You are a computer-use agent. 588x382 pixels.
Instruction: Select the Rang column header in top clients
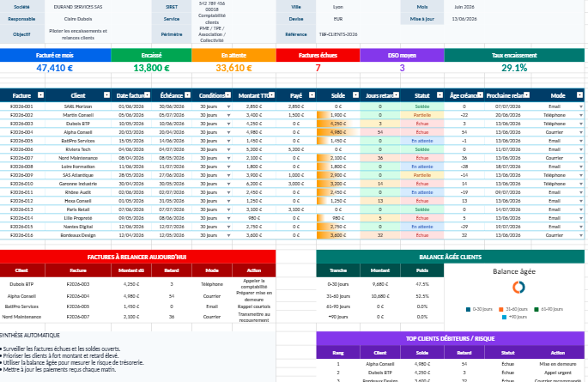[338, 353]
